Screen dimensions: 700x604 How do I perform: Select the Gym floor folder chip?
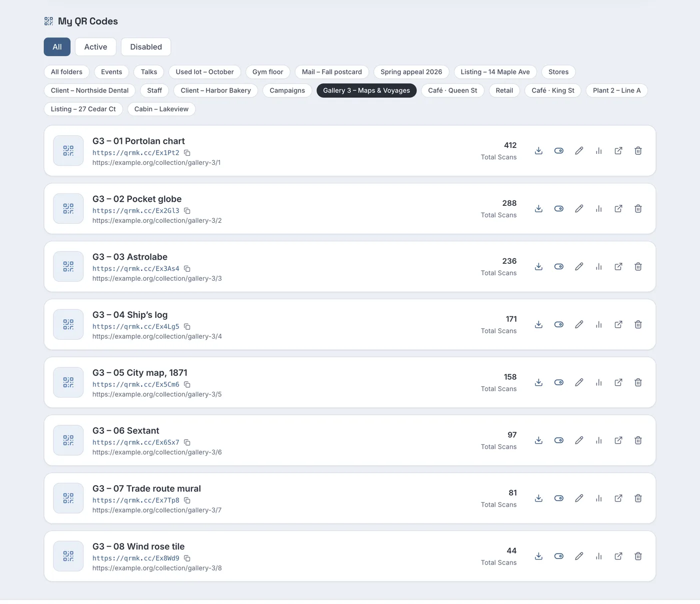(268, 72)
